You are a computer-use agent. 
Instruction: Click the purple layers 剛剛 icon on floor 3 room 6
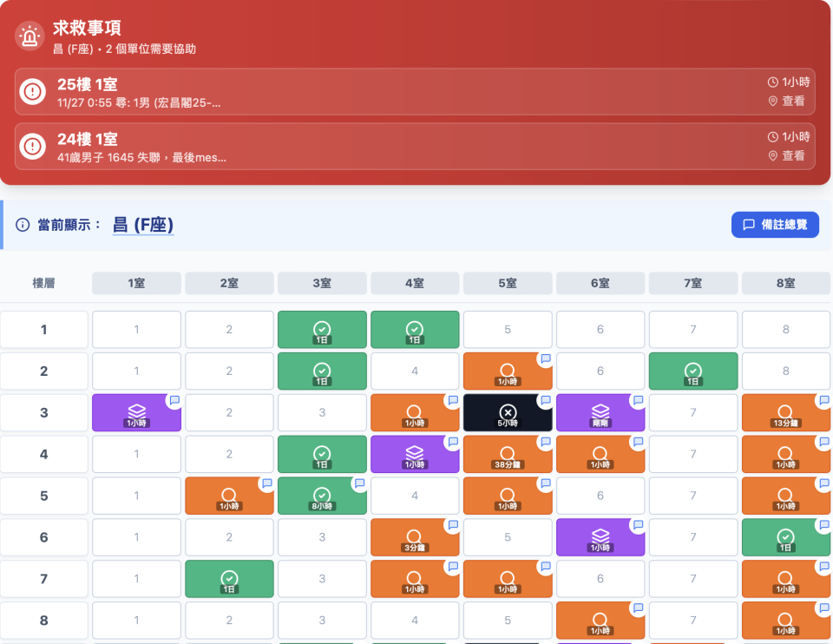pos(600,412)
